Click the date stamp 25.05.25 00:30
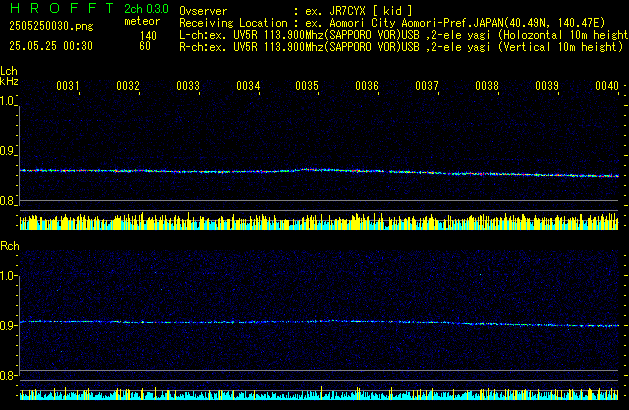The image size is (629, 410). pos(51,46)
